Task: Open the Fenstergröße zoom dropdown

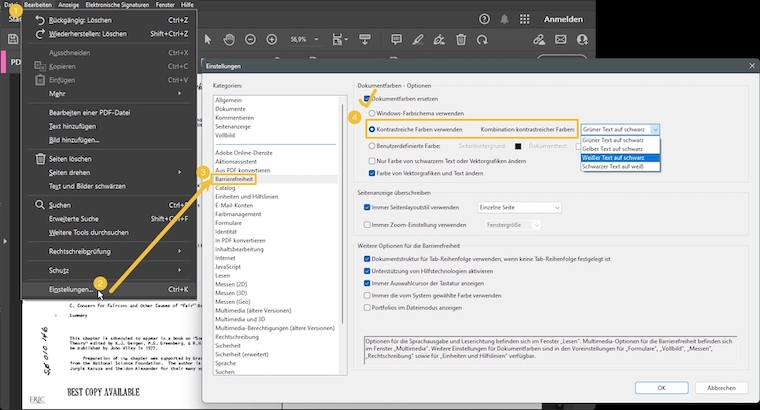Action: tap(513, 225)
